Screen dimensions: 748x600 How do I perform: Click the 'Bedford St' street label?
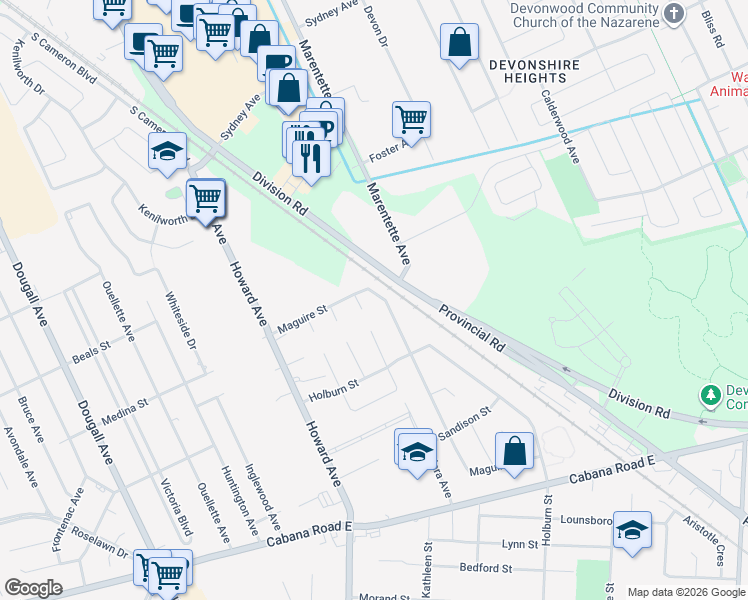486,568
